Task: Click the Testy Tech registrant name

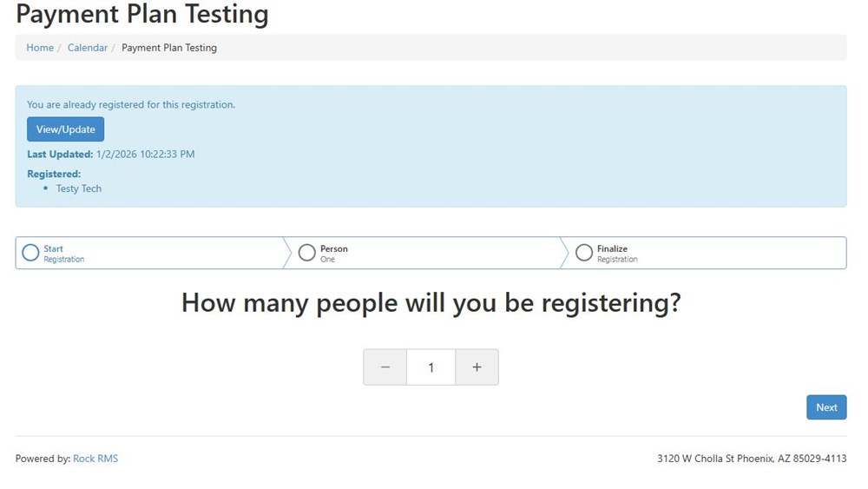Action: click(79, 188)
